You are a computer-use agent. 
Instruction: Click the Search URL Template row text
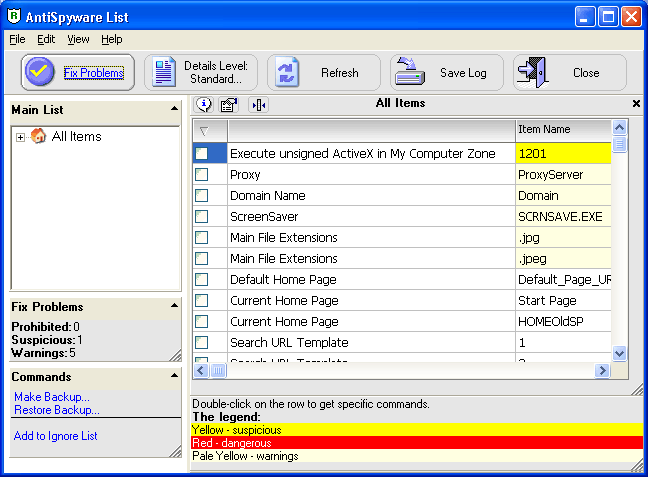click(x=289, y=343)
